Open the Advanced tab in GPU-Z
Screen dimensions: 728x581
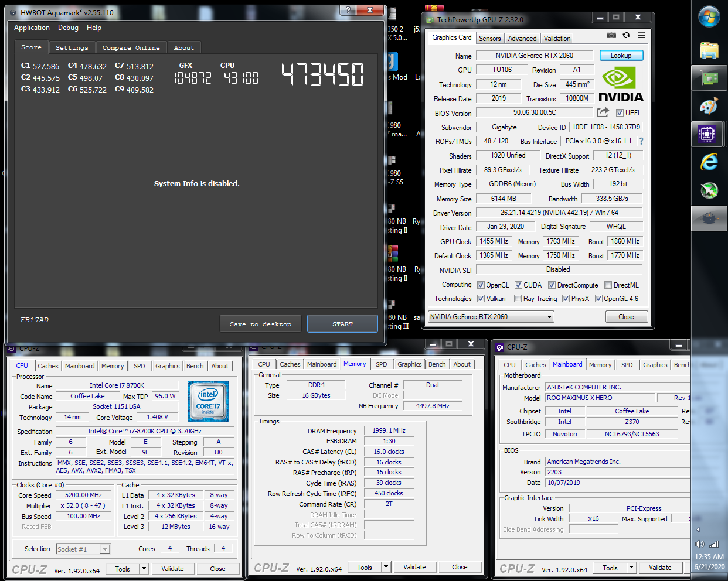tap(522, 39)
